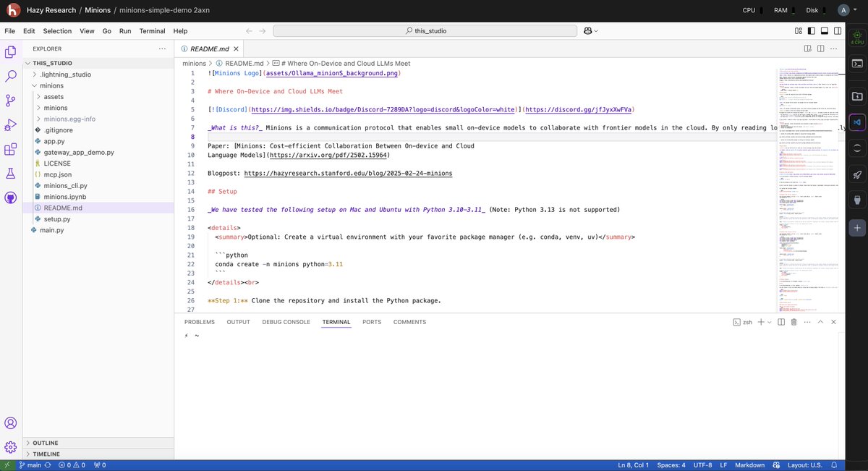Switch to the PROBLEMS tab
The width and height of the screenshot is (868, 471).
tap(199, 322)
